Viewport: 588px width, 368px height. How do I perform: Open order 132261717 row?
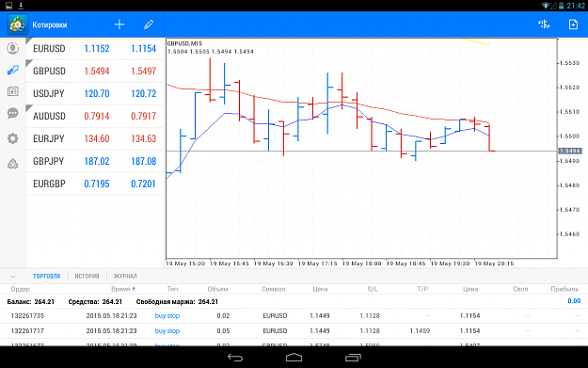tap(294, 331)
